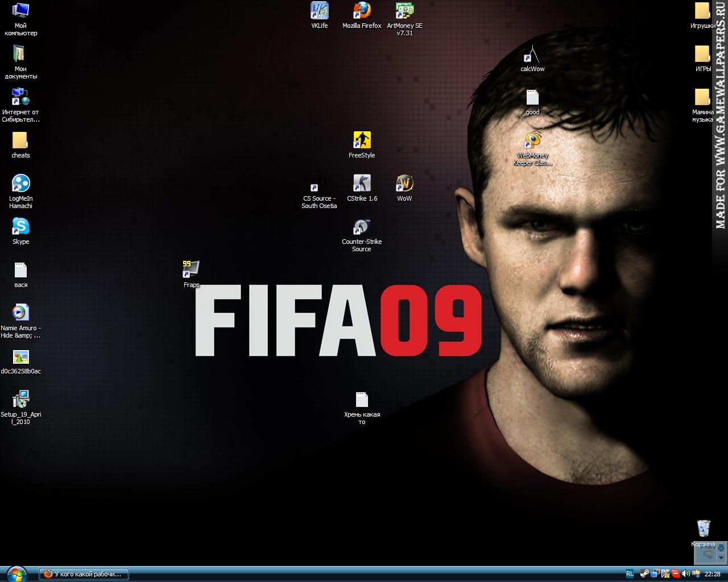The height and width of the screenshot is (582, 728).
Task: Switch keyboard layout using the RL indicator
Action: click(630, 574)
